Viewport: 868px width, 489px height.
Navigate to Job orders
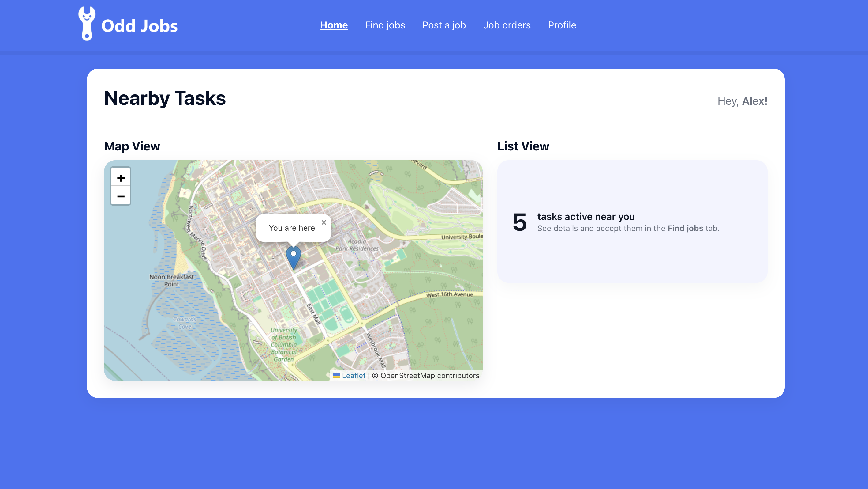507,25
